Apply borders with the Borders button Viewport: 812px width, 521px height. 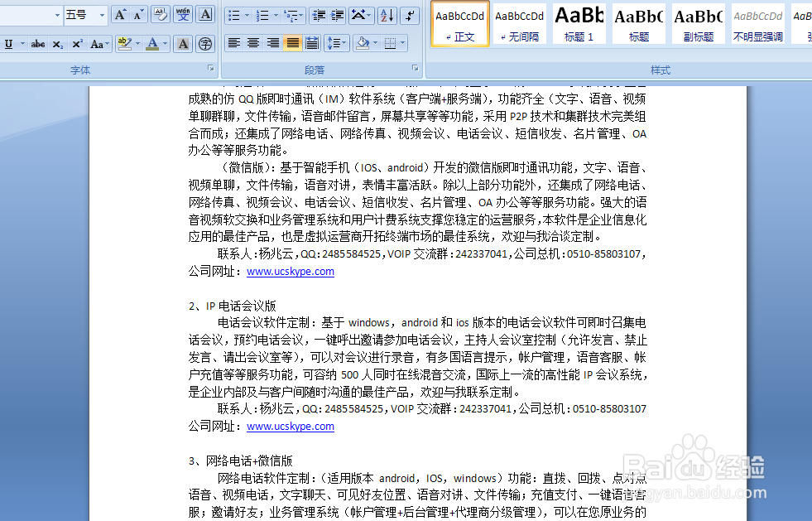pyautogui.click(x=390, y=43)
